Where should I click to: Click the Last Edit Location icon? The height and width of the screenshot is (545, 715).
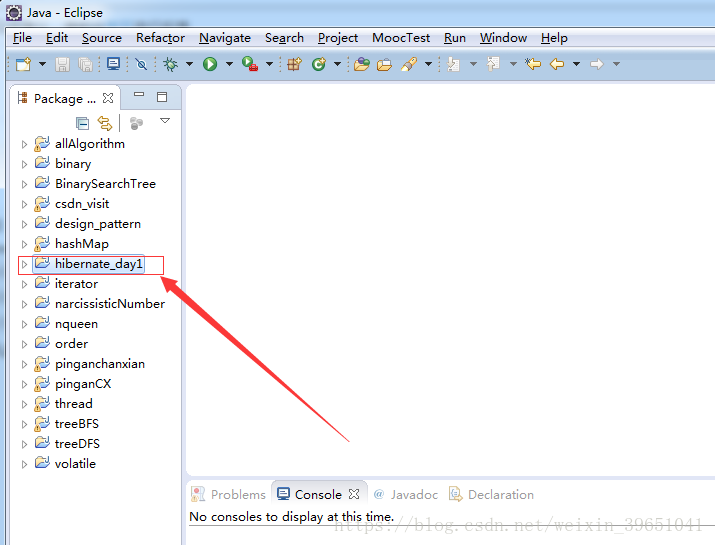click(x=533, y=64)
